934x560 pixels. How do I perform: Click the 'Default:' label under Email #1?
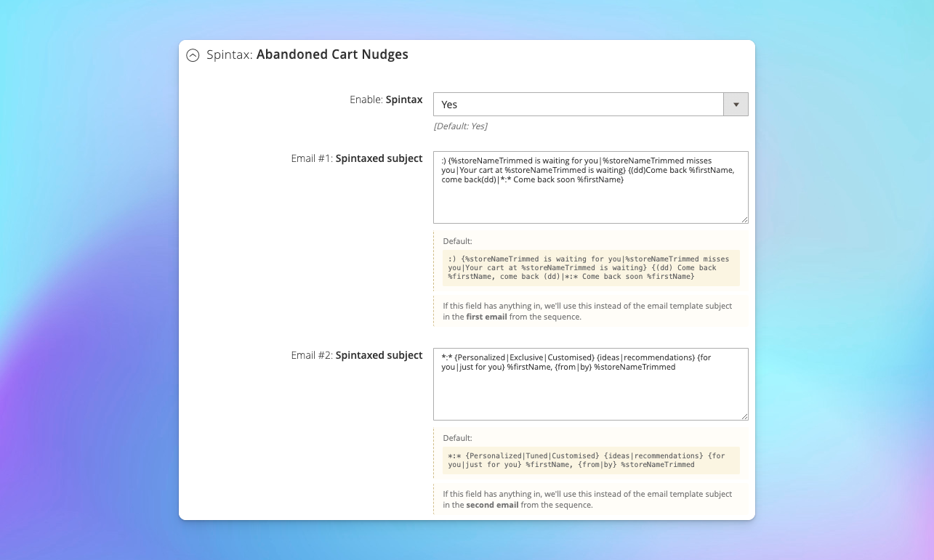tap(458, 241)
